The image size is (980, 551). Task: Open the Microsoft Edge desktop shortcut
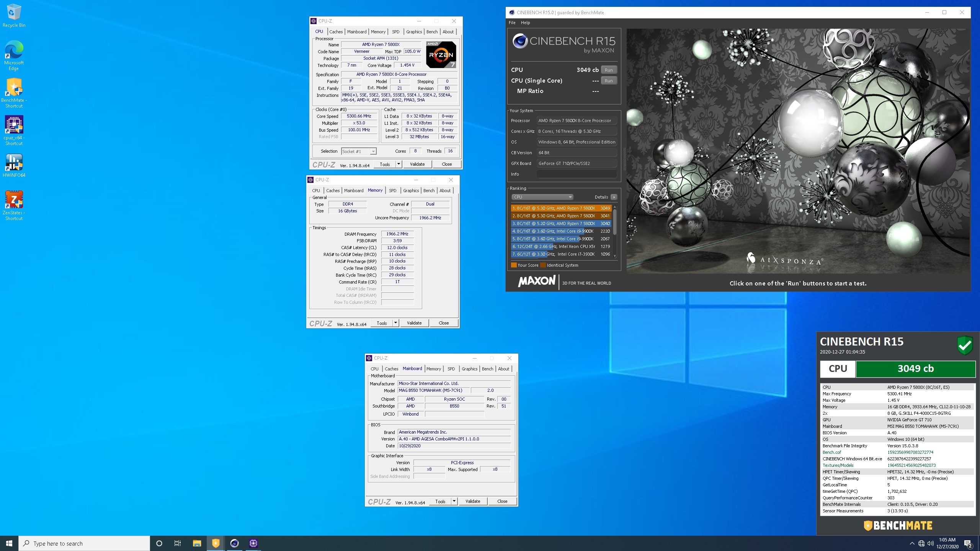point(14,55)
